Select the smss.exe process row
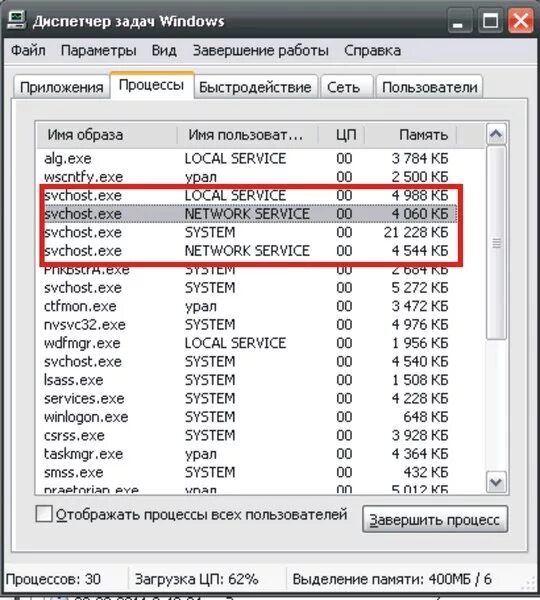 (247, 472)
